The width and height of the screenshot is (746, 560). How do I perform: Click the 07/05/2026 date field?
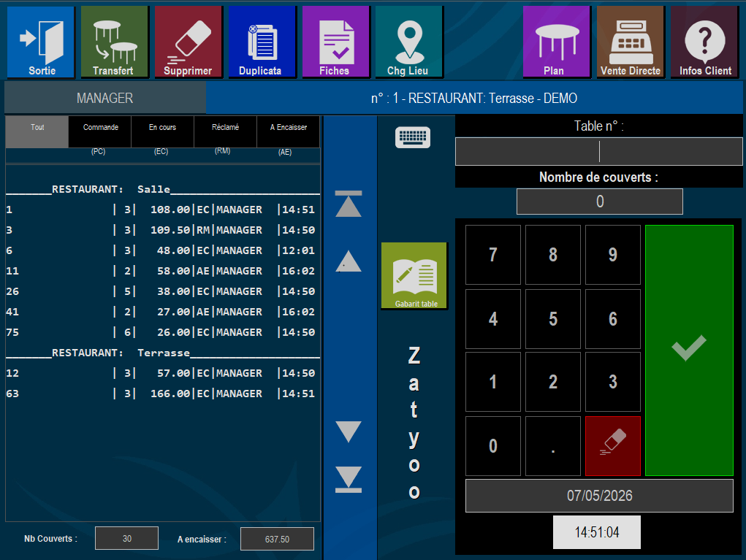coord(599,496)
